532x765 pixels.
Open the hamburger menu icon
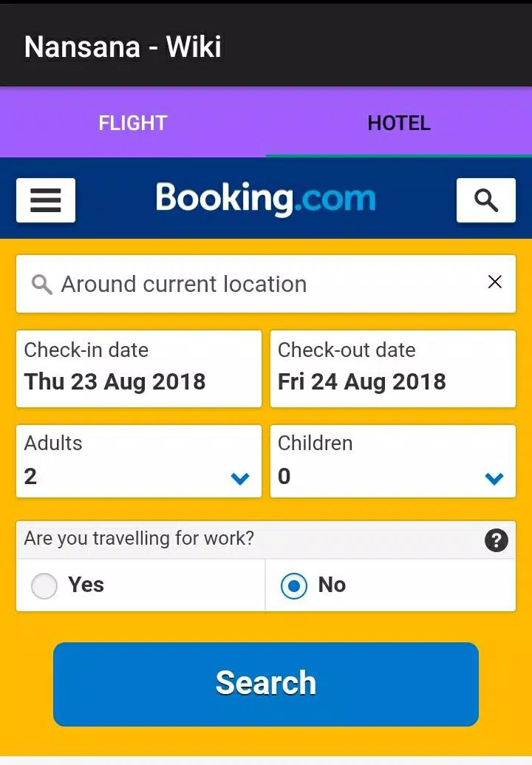coord(46,200)
